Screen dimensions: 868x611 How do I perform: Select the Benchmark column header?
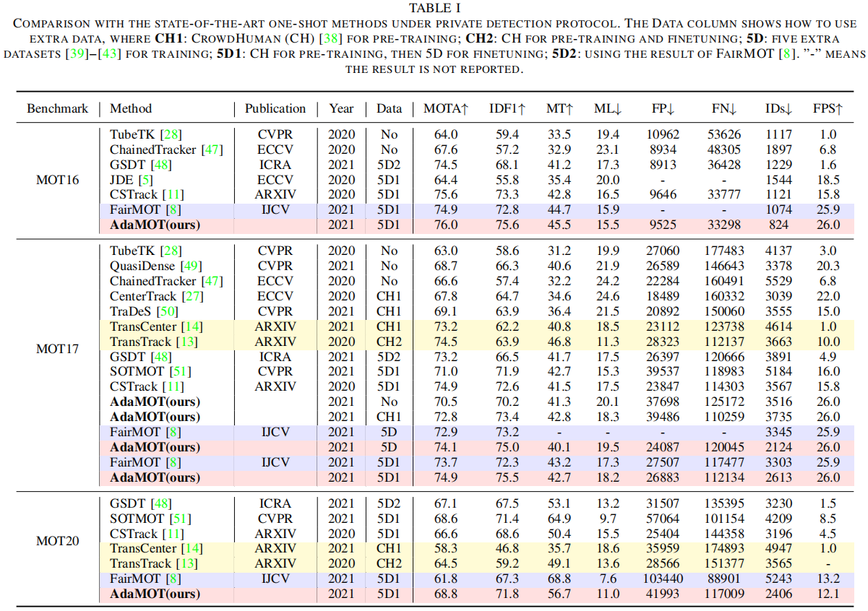(57, 108)
